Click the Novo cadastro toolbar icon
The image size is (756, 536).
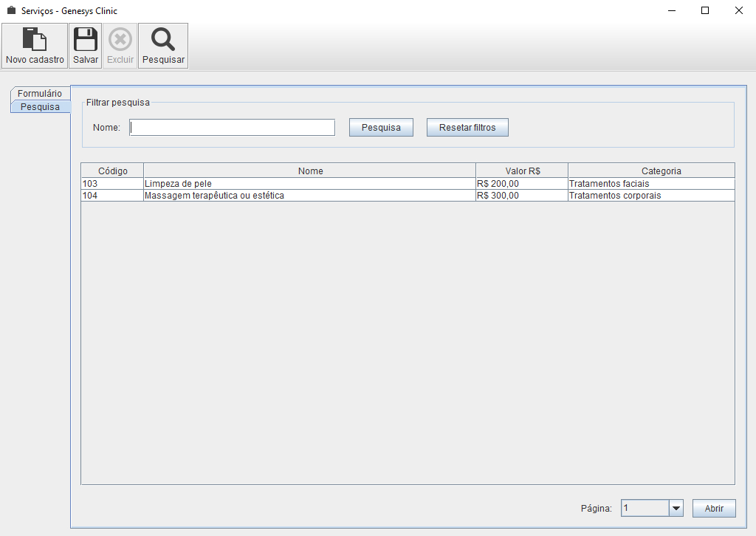pyautogui.click(x=35, y=39)
